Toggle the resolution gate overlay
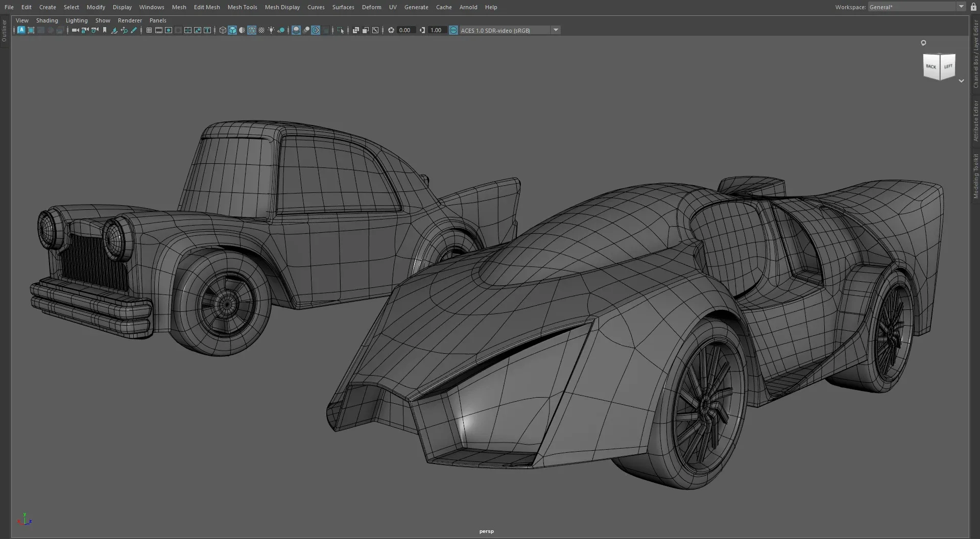The height and width of the screenshot is (539, 980). point(169,30)
